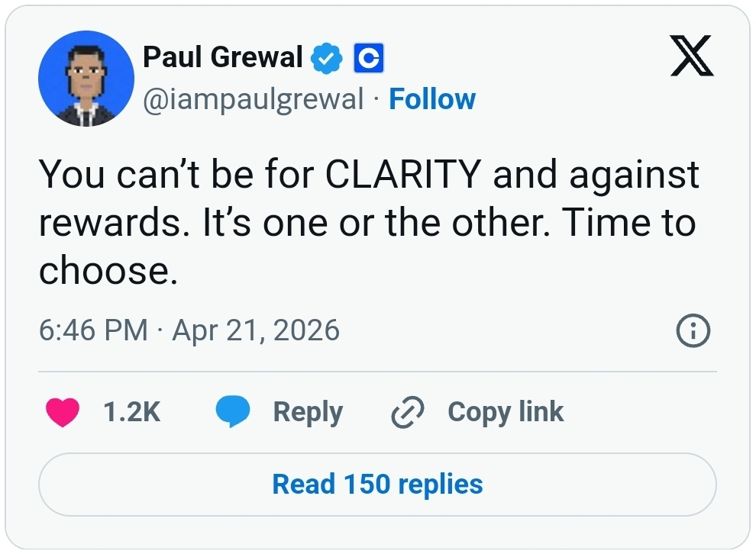Open the @iampaulgrewal handle link
This screenshot has width=756, height=554.
click(254, 99)
